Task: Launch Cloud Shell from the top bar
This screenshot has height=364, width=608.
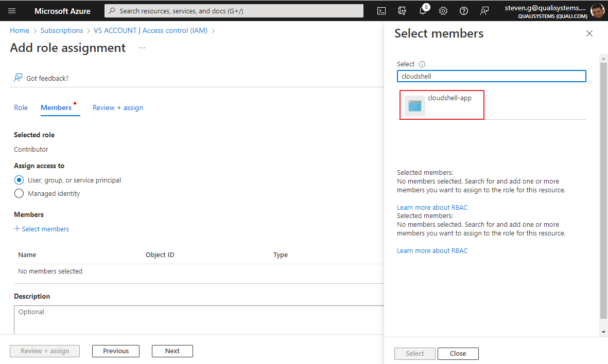Action: (x=381, y=11)
